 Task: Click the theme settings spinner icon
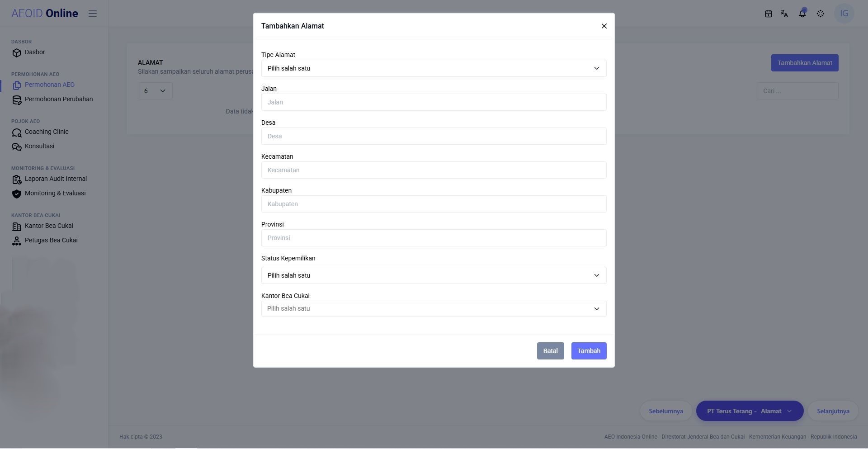pos(821,14)
